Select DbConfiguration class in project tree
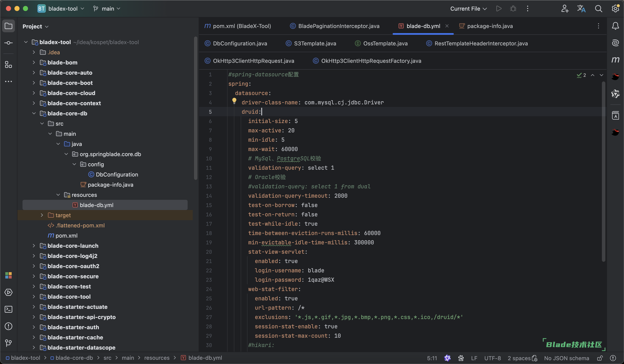 tap(117, 175)
